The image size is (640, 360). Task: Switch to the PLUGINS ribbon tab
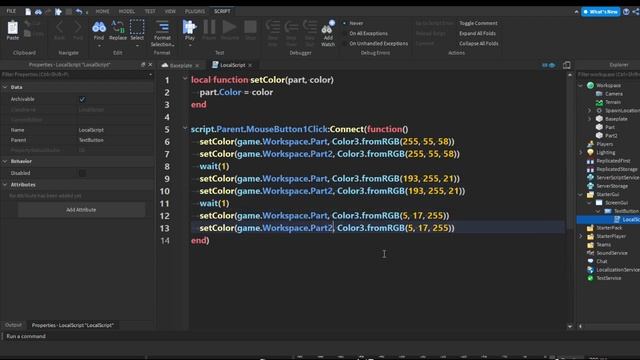point(195,11)
